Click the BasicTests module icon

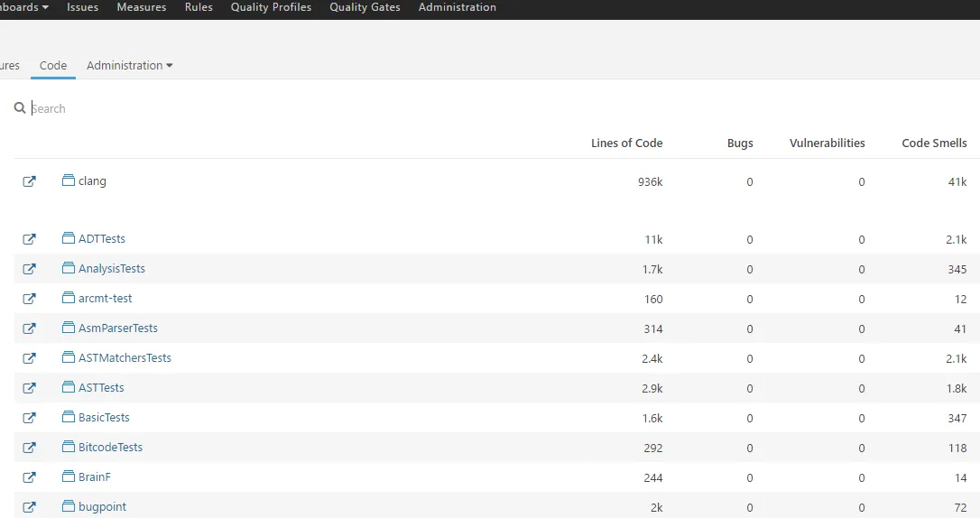[x=68, y=417]
